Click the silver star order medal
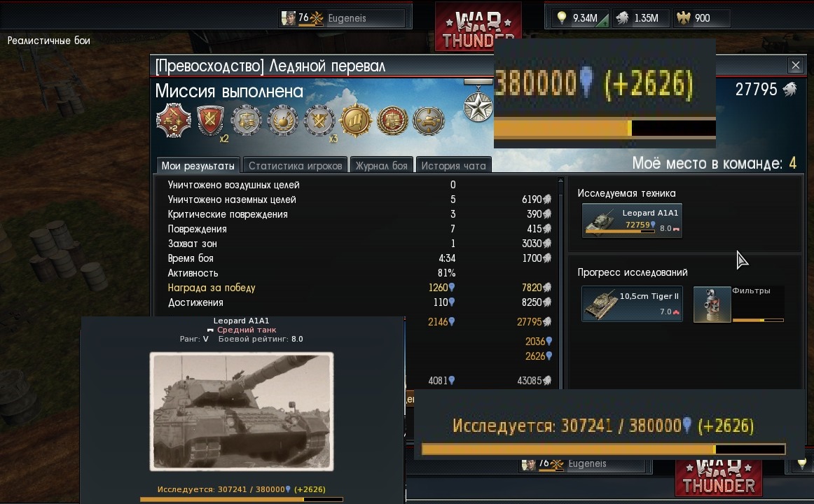Screen dimensions: 814x504 click(478, 106)
